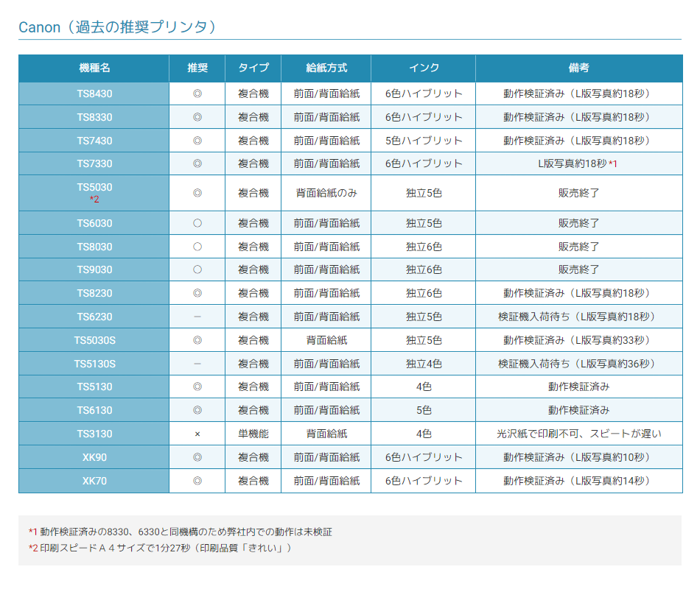
Task: Click 背面給紙のみ in TS5030 row
Action: click(326, 193)
